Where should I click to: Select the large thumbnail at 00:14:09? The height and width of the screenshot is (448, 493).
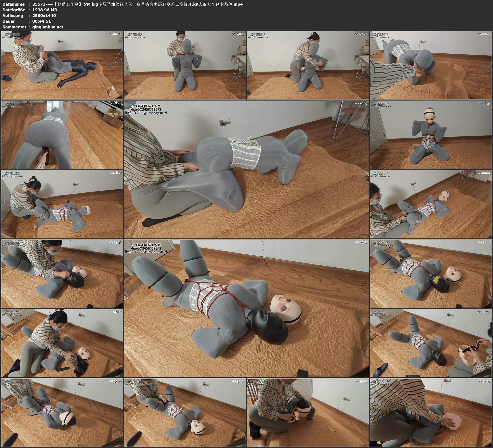click(x=246, y=169)
